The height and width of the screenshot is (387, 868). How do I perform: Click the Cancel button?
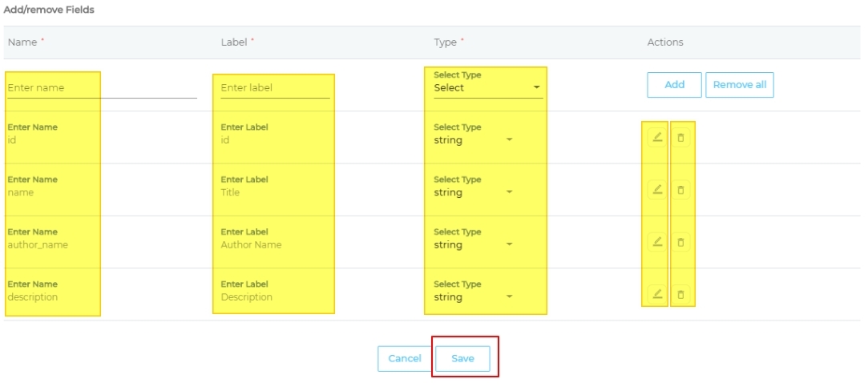(404, 359)
